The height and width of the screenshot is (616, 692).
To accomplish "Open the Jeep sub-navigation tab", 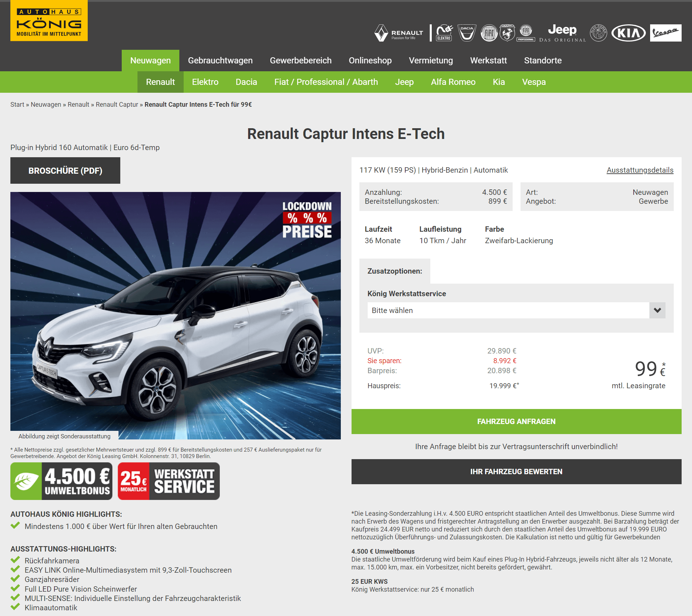I will point(404,82).
